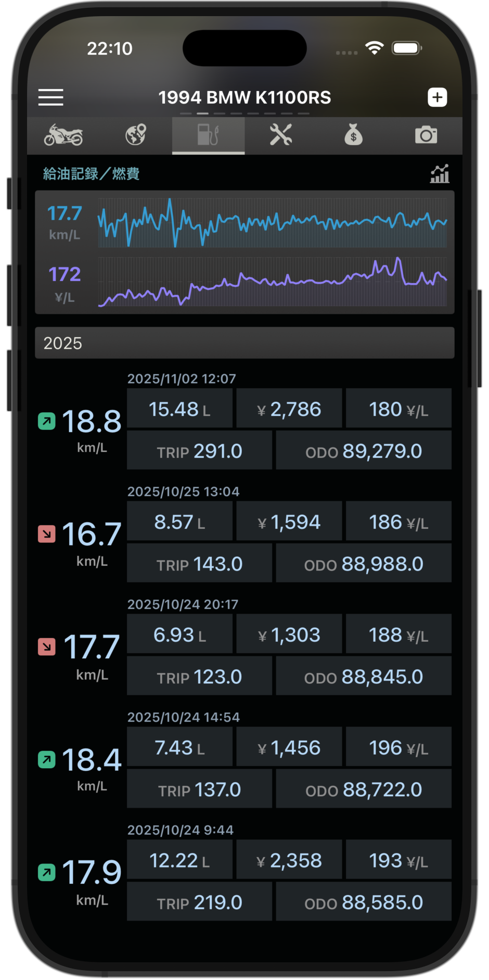Open the hamburger menu
This screenshot has height=980, width=489.
click(50, 97)
